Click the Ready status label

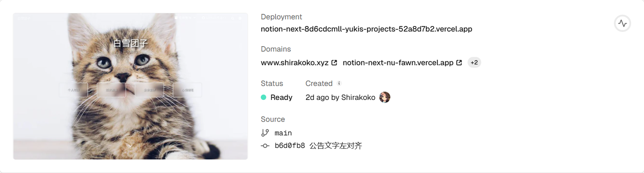281,97
